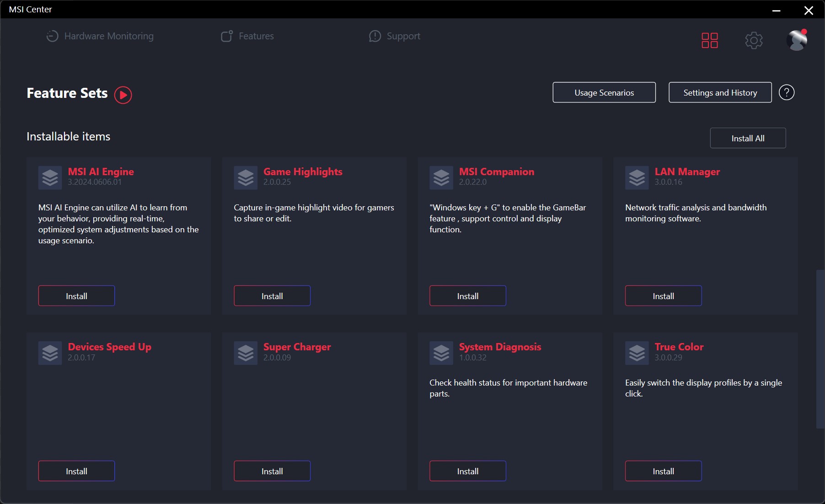
Task: Click the System Diagnosis layers icon
Action: pyautogui.click(x=441, y=353)
